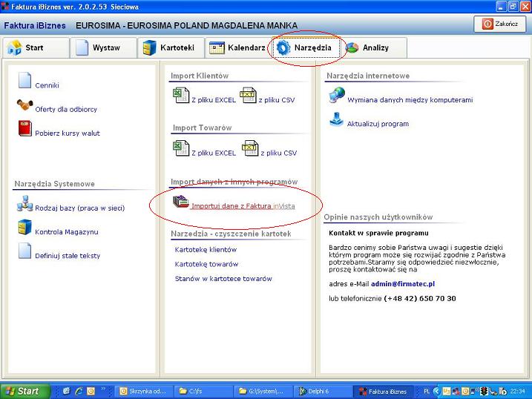Click the admin@firmatec.pl email address

pos(403,284)
